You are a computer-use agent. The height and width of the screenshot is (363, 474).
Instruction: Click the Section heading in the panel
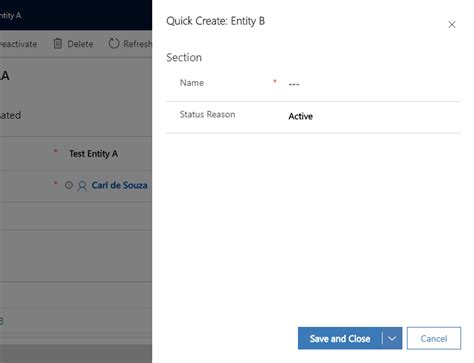coord(184,57)
